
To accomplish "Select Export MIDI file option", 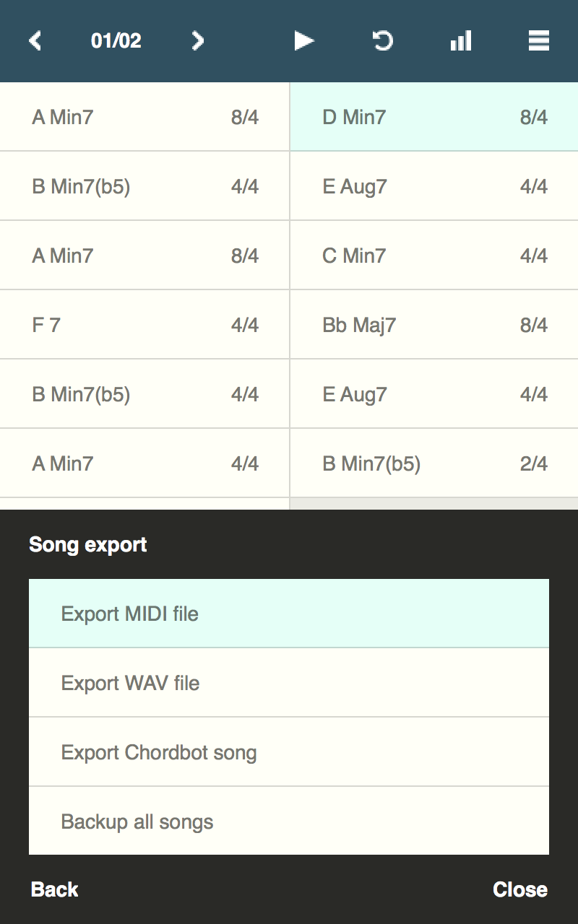I will point(289,614).
